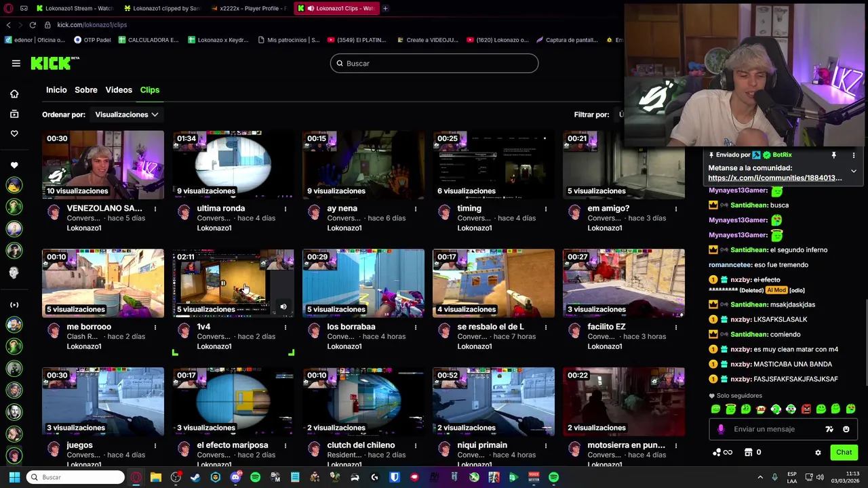
Task: Open the x.com community link in chat
Action: (x=775, y=178)
